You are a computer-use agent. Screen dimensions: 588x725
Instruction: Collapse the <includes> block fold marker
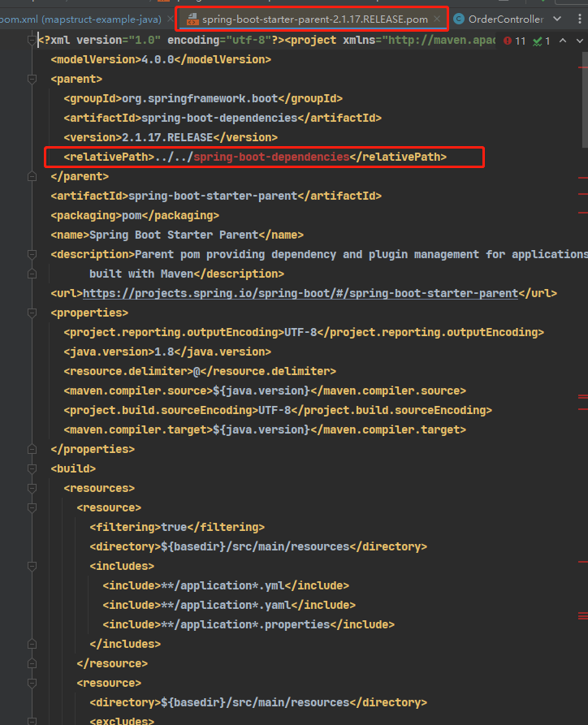click(x=32, y=566)
